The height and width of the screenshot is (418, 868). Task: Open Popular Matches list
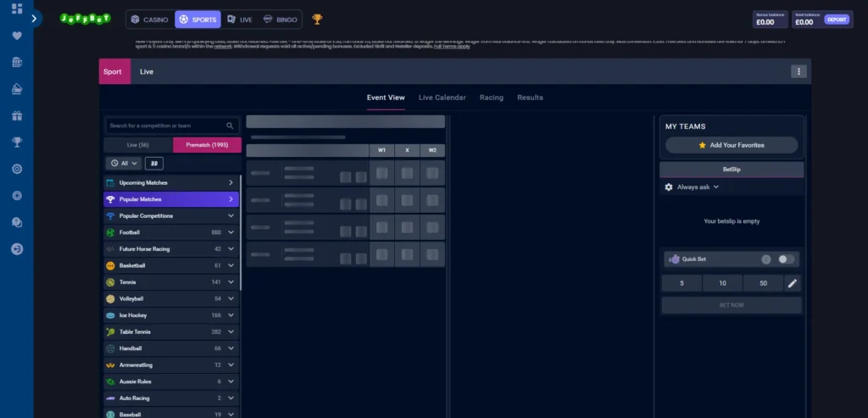tap(171, 199)
